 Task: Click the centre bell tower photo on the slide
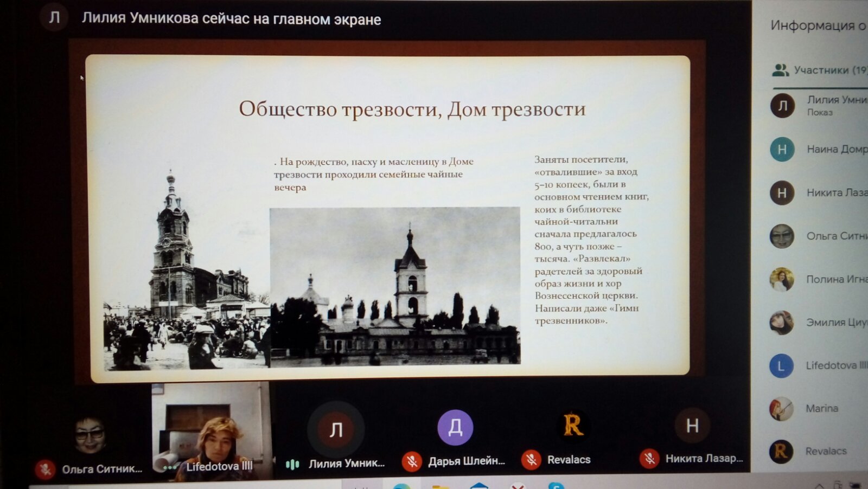click(x=395, y=286)
